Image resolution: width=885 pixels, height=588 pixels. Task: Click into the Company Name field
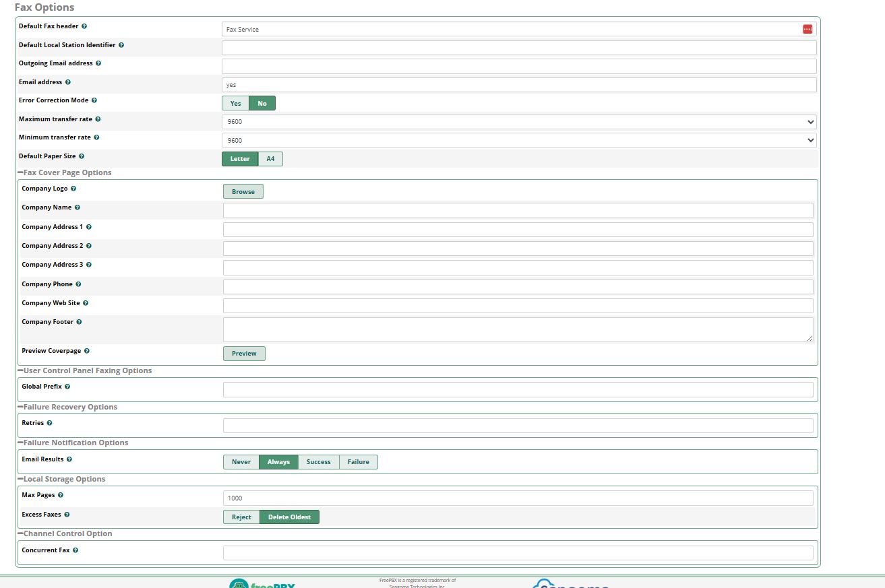click(518, 210)
